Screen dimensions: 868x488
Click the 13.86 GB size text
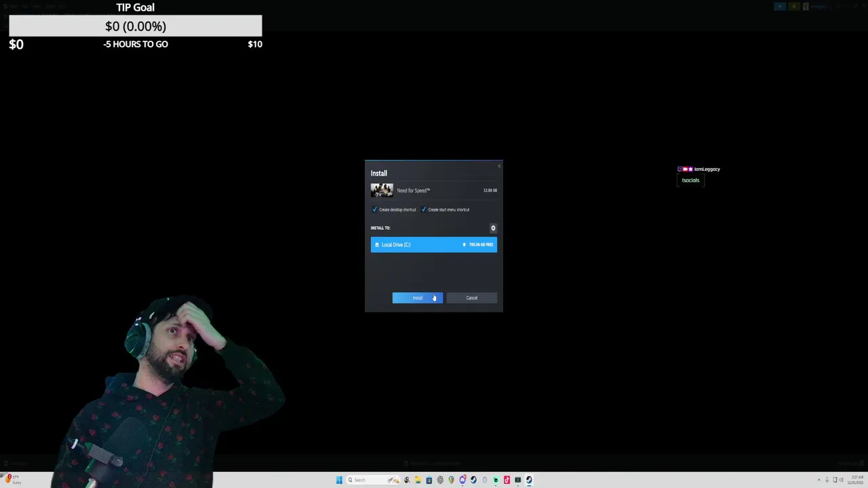click(490, 190)
